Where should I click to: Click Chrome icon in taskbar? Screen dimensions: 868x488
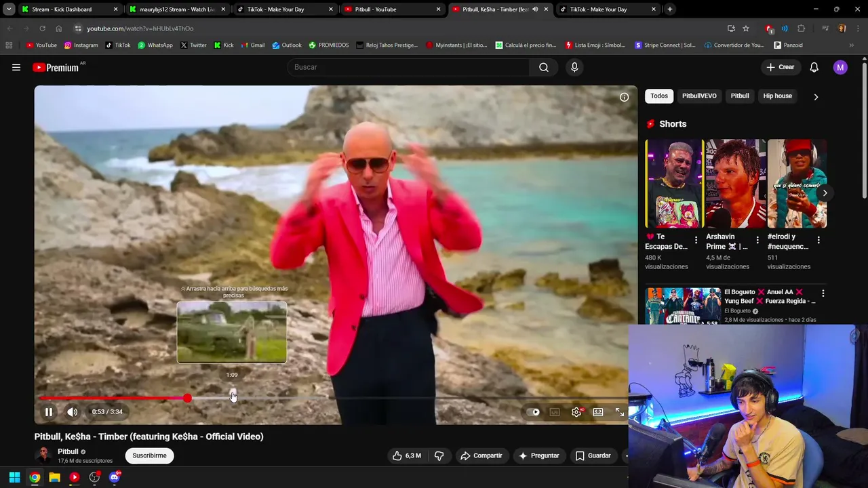tap(35, 477)
